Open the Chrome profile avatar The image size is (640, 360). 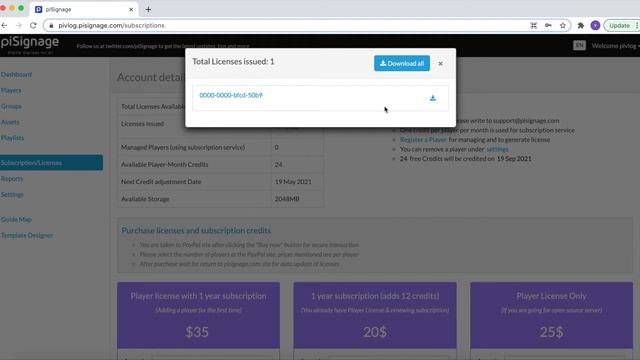tap(595, 25)
